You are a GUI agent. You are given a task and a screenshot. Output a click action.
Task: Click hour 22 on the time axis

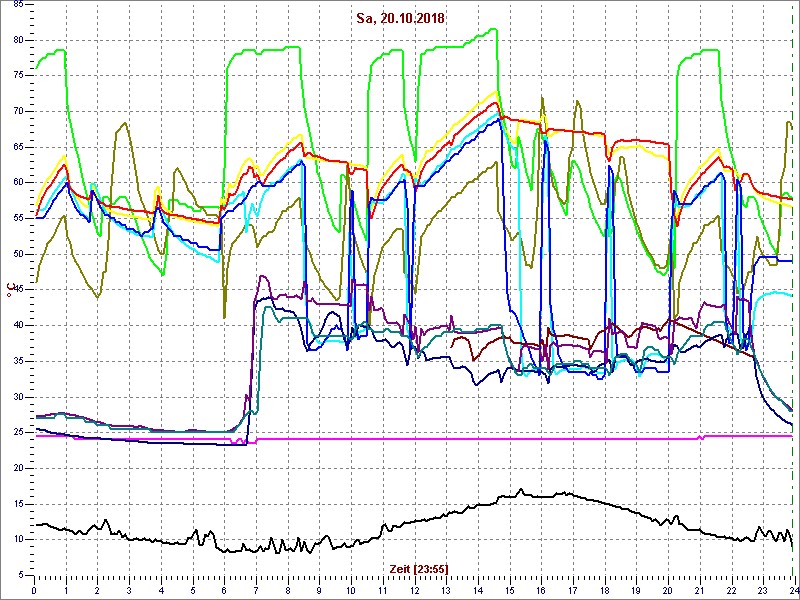coord(731,591)
